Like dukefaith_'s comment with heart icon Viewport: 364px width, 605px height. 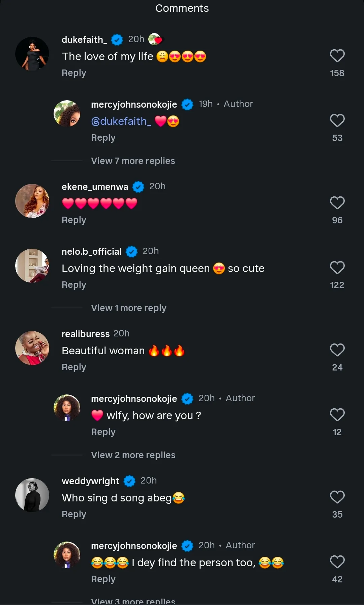click(337, 56)
